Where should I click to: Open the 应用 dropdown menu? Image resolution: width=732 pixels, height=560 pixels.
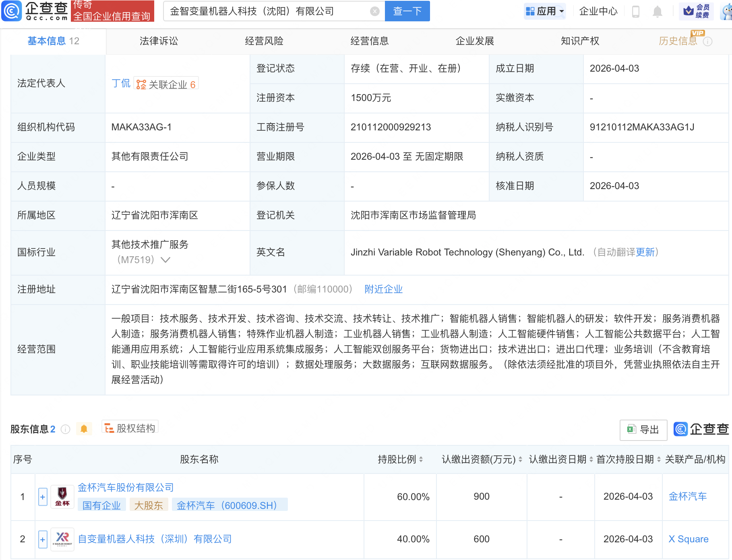coord(544,11)
